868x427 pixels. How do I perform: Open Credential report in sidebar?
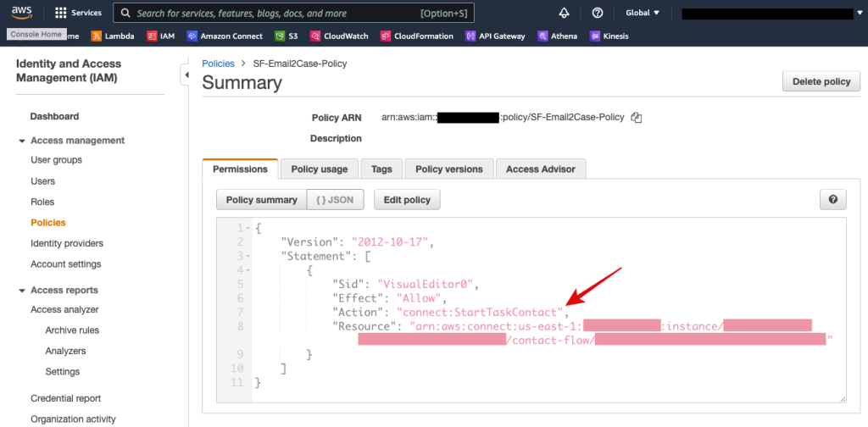66,398
